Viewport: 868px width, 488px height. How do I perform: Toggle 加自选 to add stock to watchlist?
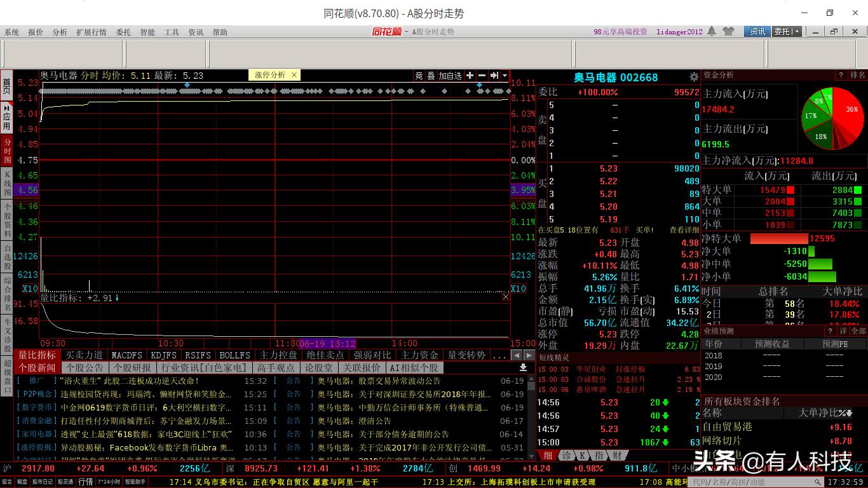coord(450,75)
